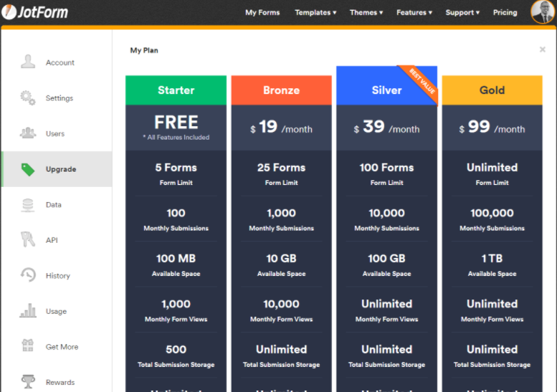Select the Users group icon

coord(28,133)
